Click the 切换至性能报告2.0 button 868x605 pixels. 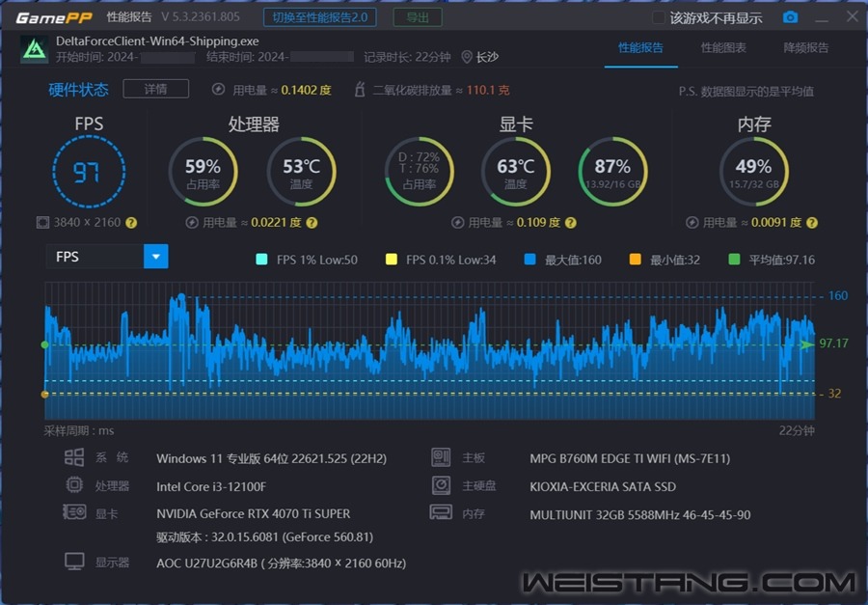pyautogui.click(x=320, y=17)
